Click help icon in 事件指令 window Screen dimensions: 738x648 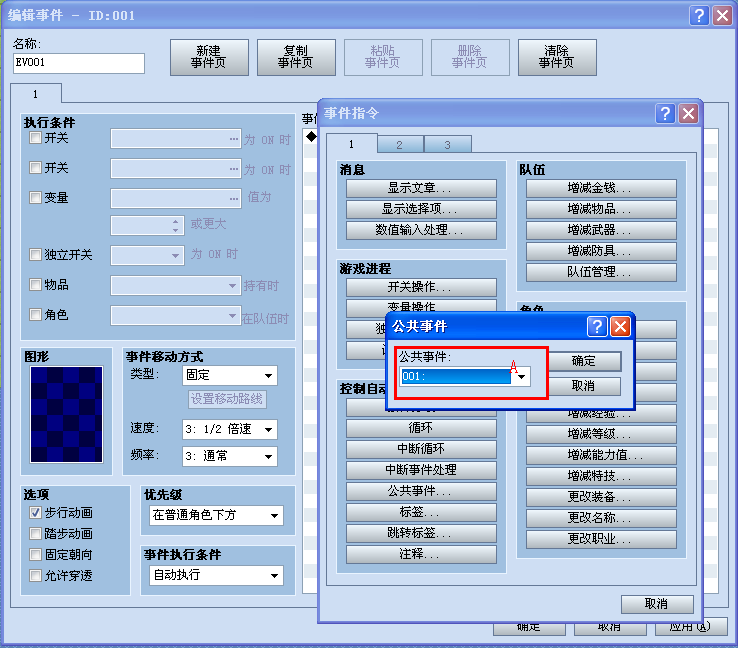665,113
